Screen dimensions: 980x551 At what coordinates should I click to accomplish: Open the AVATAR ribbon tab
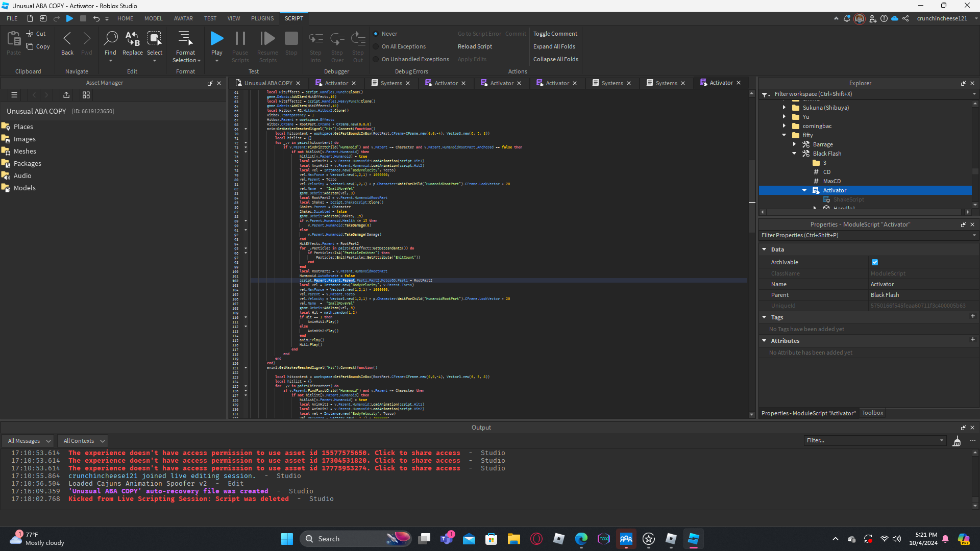coord(183,18)
